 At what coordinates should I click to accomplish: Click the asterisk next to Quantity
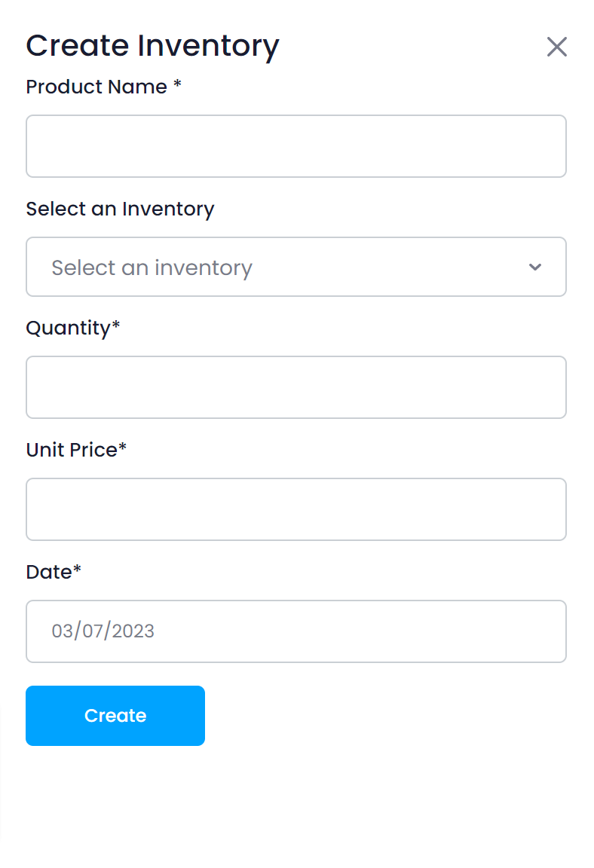(116, 326)
